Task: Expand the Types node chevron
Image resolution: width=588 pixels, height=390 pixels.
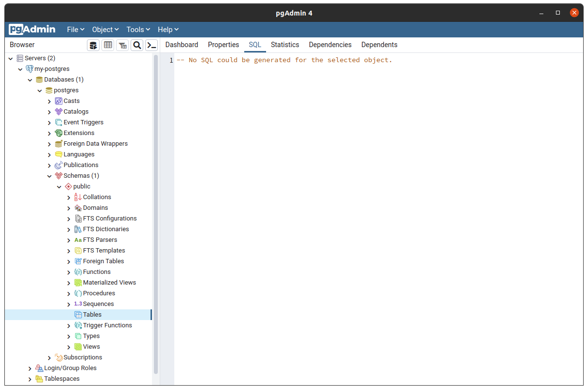Action: click(x=69, y=336)
